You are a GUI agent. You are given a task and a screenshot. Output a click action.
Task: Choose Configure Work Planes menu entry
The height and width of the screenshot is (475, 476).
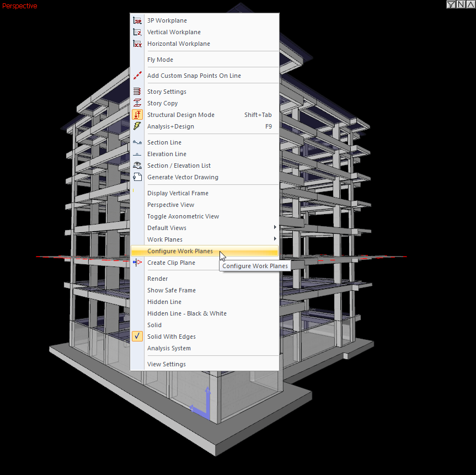click(x=180, y=251)
